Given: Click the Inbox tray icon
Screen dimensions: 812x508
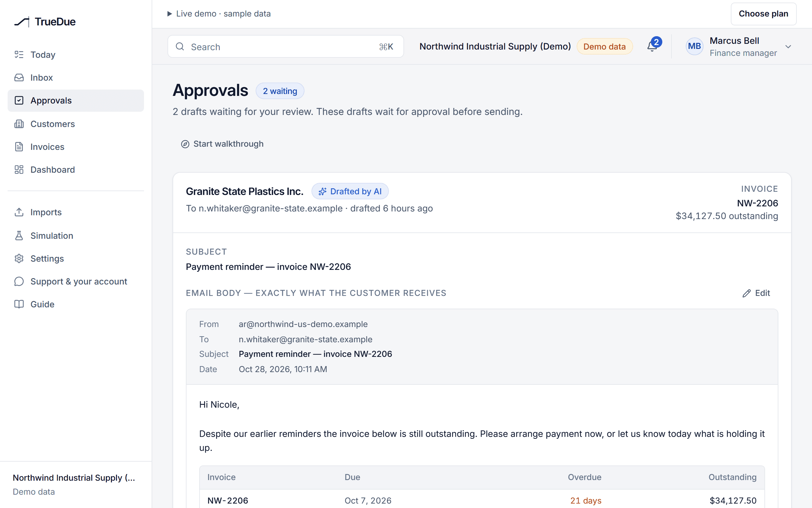Looking at the screenshot, I should point(19,77).
